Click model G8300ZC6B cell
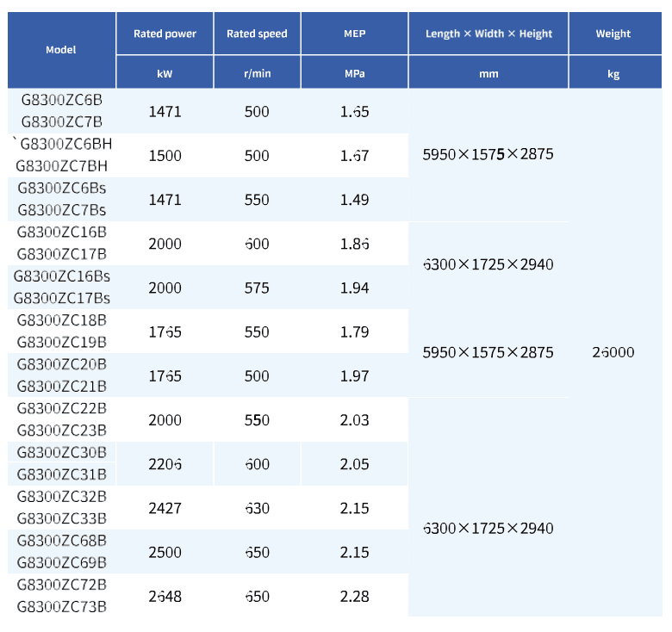This screenshot has width=672, height=632. [x=62, y=100]
